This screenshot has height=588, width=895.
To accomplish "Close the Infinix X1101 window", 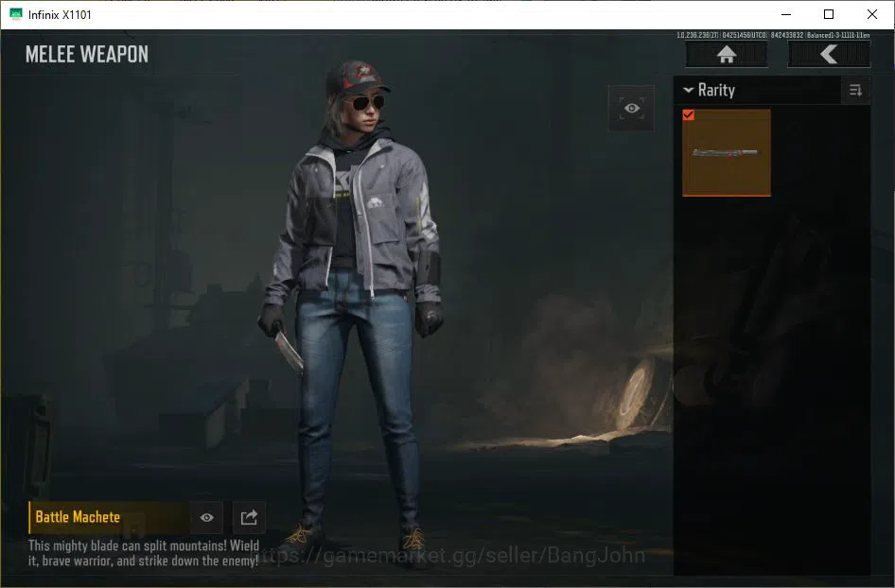I will pos(872,14).
